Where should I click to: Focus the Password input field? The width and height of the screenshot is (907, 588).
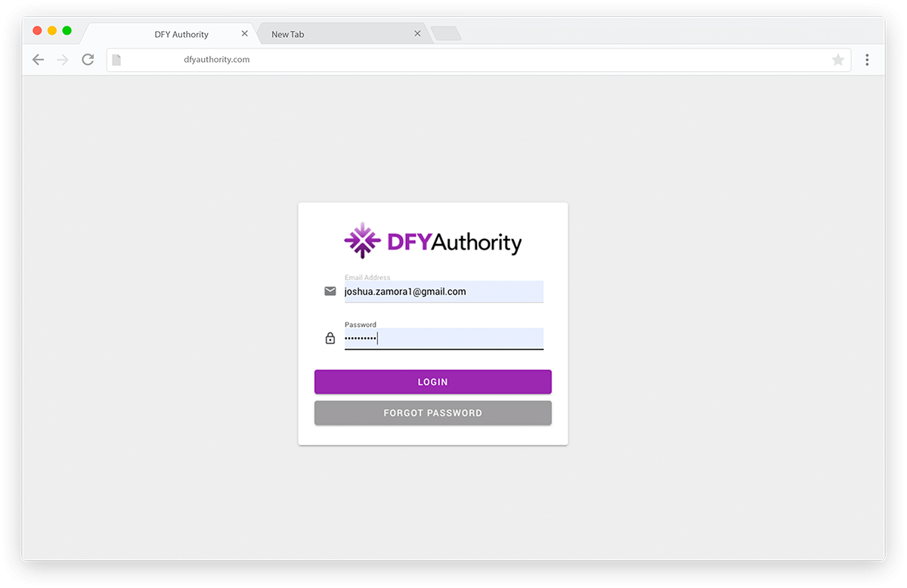click(x=444, y=339)
